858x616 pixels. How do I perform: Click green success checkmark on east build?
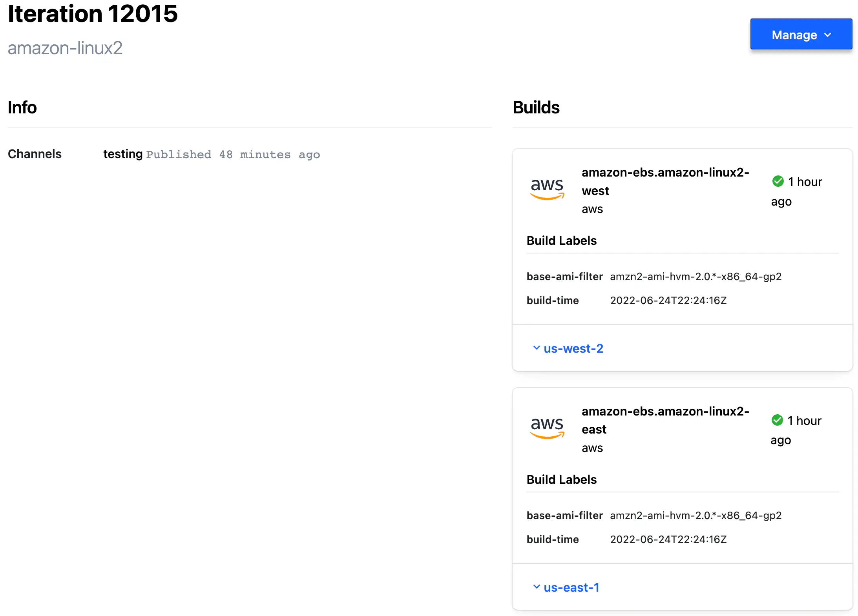point(777,420)
